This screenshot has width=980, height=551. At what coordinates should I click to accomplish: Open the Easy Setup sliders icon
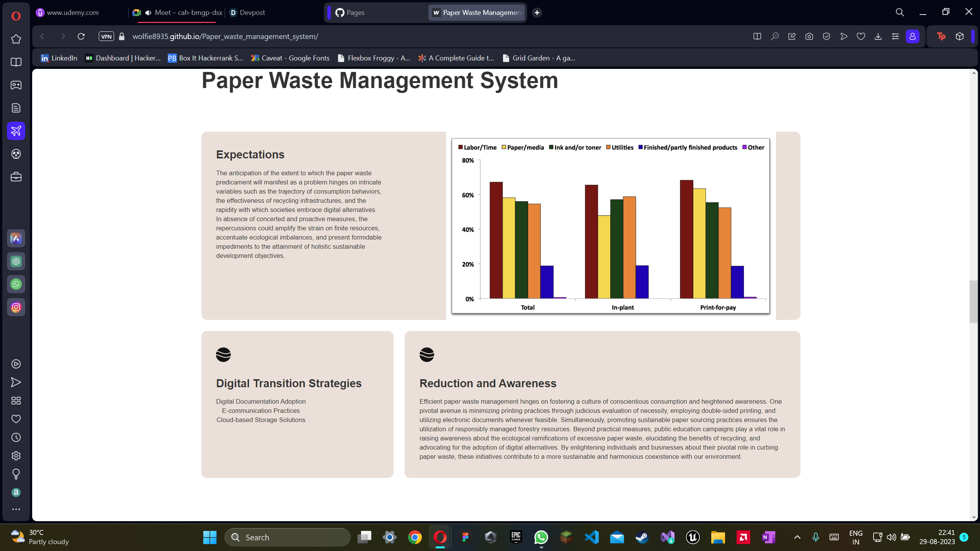coord(895,36)
